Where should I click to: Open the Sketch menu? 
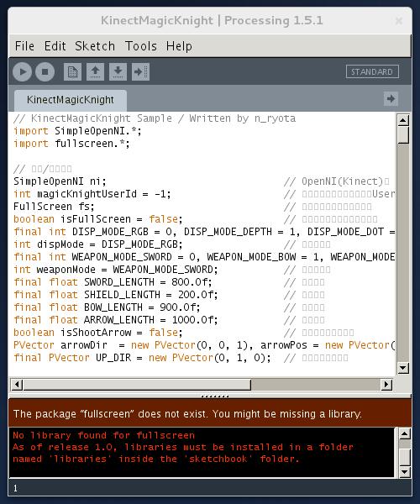click(95, 46)
